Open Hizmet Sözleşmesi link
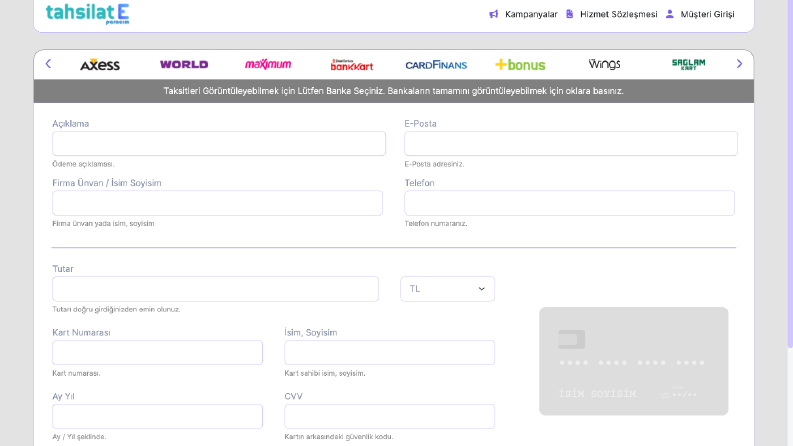 tap(619, 14)
